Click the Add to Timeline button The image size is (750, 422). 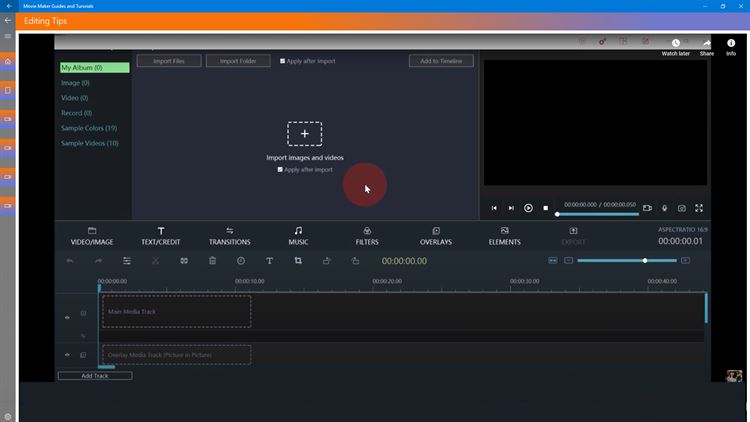441,61
